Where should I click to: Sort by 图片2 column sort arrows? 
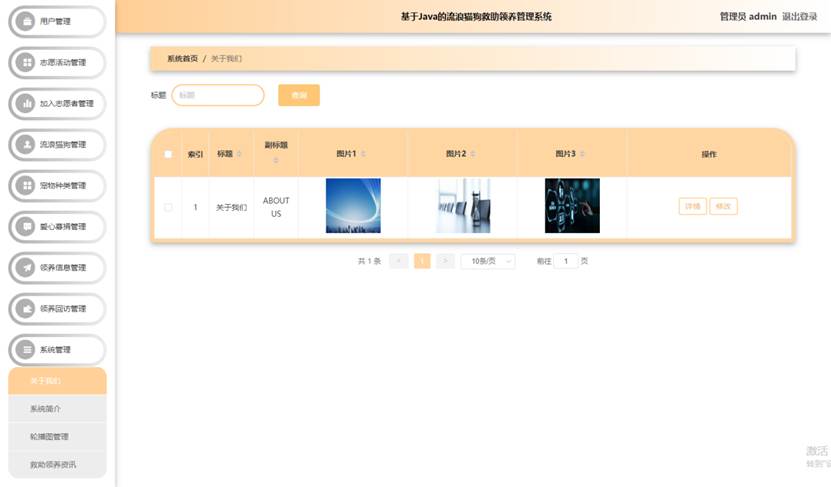point(473,154)
